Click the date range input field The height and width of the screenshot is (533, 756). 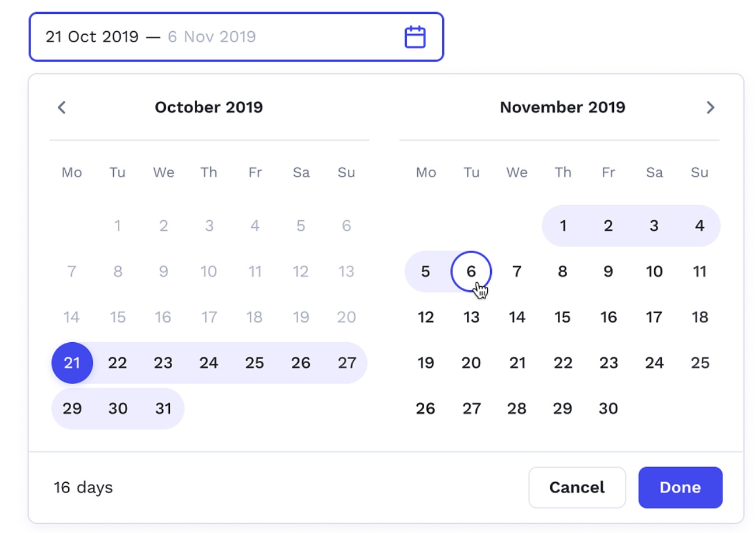236,37
